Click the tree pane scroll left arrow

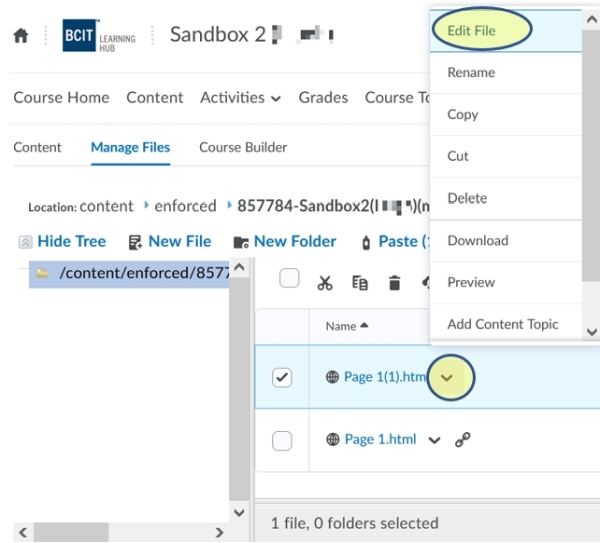click(23, 532)
